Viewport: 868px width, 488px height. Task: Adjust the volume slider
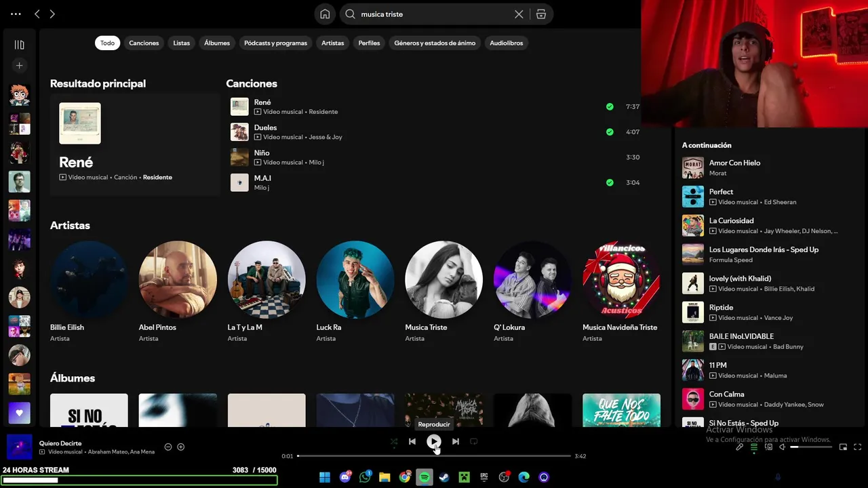coord(811,447)
